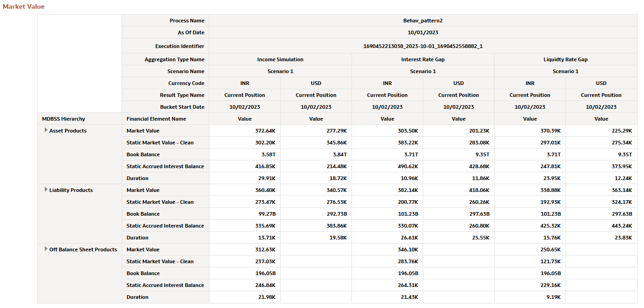The width and height of the screenshot is (644, 308).
Task: Click the 324.17K Static Market Value cell
Action: pyautogui.click(x=601, y=202)
